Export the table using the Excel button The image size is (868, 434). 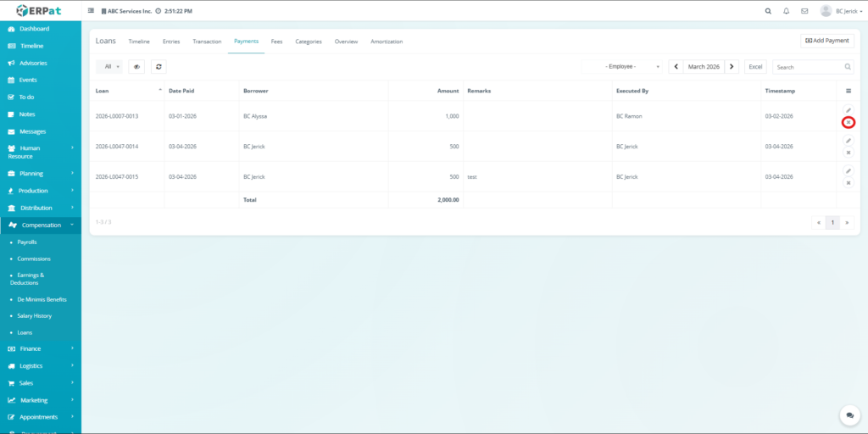click(755, 66)
